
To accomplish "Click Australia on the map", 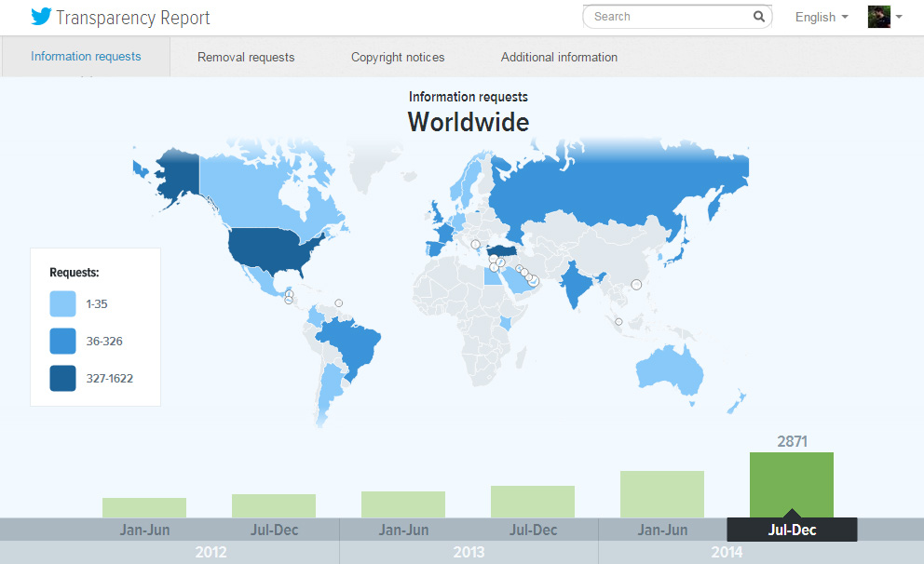I will pyautogui.click(x=671, y=369).
